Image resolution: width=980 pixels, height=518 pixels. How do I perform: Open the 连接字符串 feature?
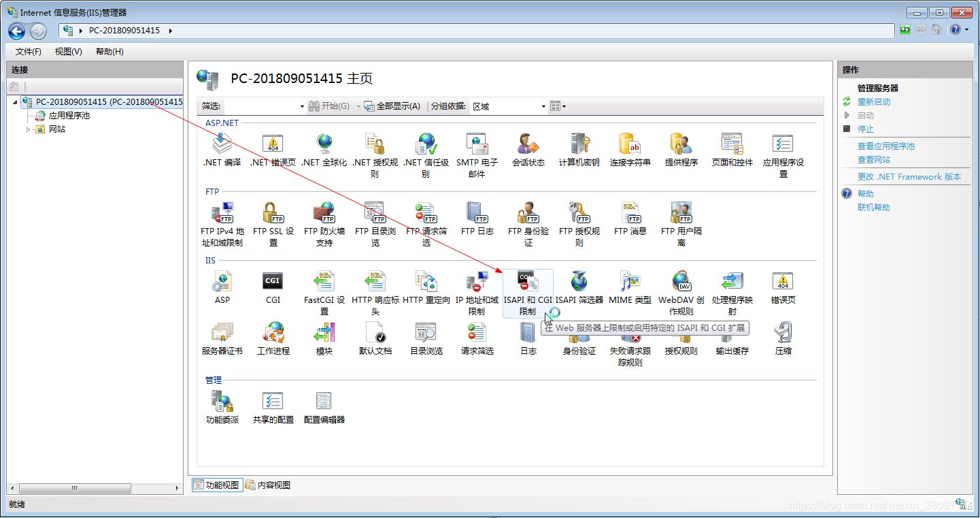tap(630, 150)
